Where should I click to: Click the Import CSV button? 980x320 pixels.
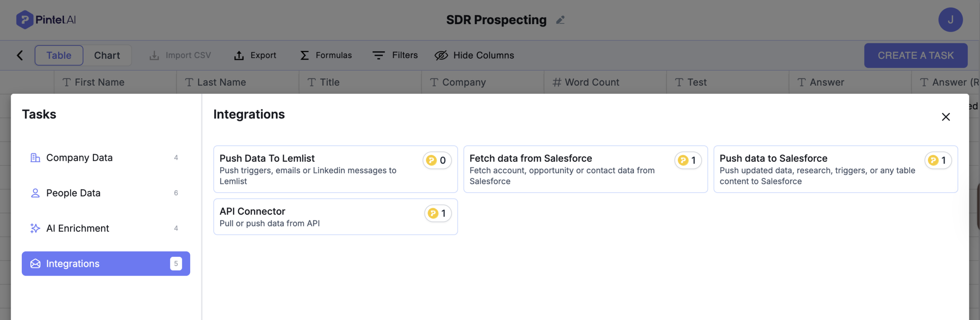(180, 55)
